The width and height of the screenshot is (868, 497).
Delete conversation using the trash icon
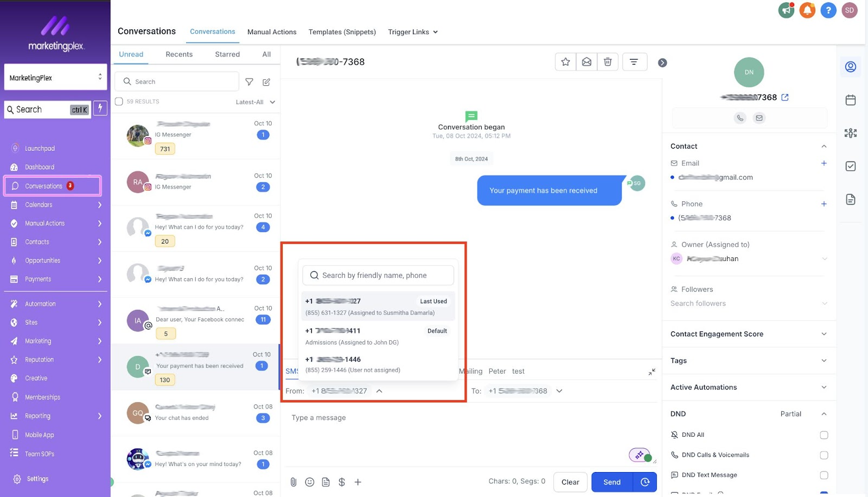(x=608, y=62)
